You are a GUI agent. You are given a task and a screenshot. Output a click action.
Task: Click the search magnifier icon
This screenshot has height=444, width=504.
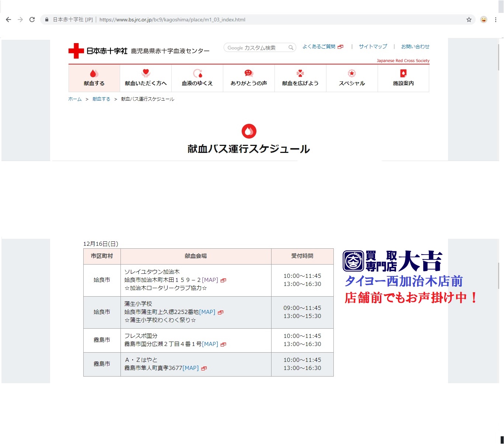pos(291,48)
